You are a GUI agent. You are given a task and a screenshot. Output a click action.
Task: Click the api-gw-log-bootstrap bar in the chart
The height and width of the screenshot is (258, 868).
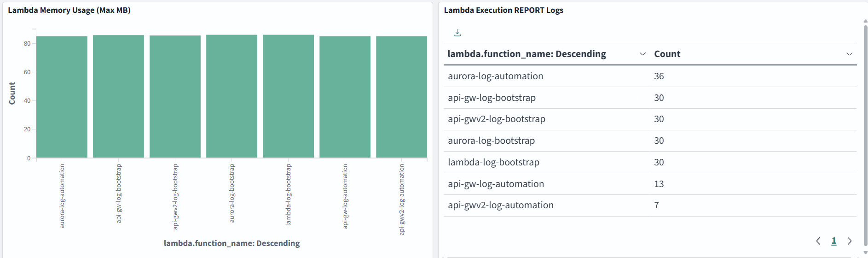pyautogui.click(x=118, y=97)
